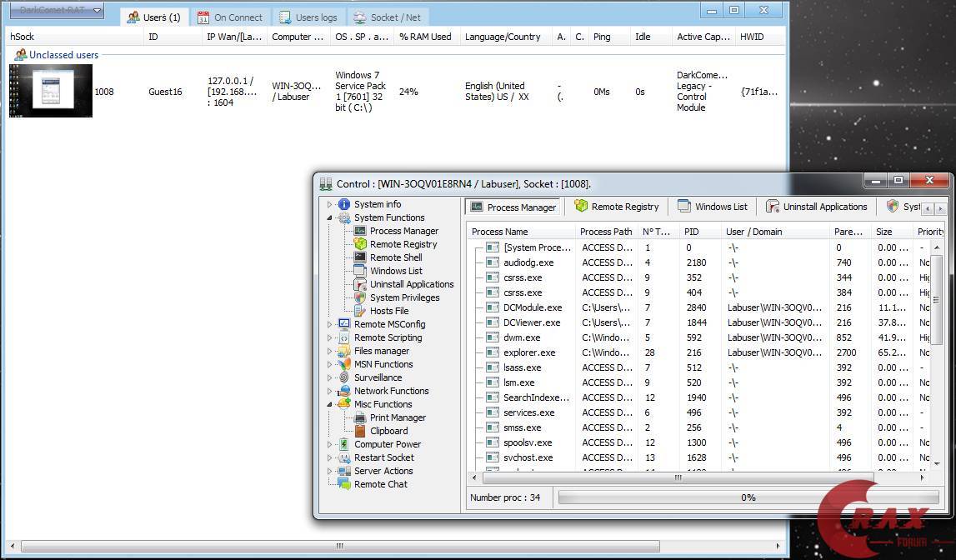Click the horizontal scrollbar under the process list
The height and width of the screenshot is (560, 956).
[x=677, y=477]
